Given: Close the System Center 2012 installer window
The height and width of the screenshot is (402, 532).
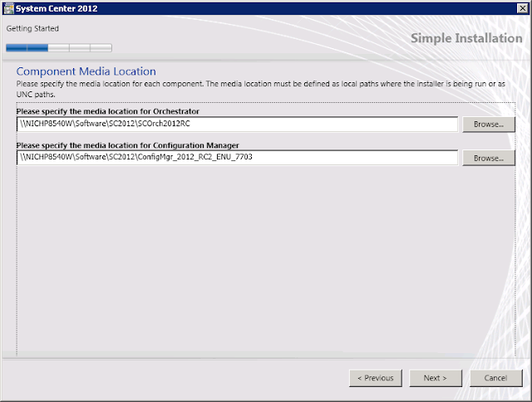Looking at the screenshot, I should tap(523, 8).
